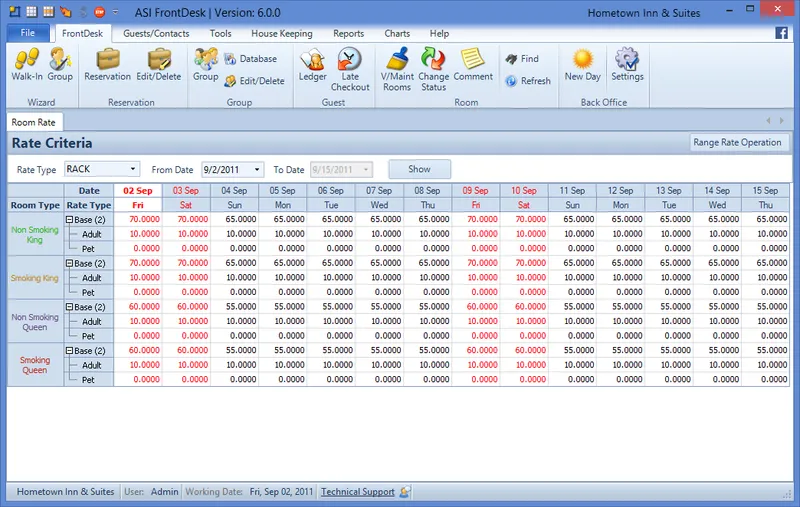Image resolution: width=800 pixels, height=507 pixels.
Task: Select the 15 Sep column header
Action: pyautogui.click(x=765, y=191)
